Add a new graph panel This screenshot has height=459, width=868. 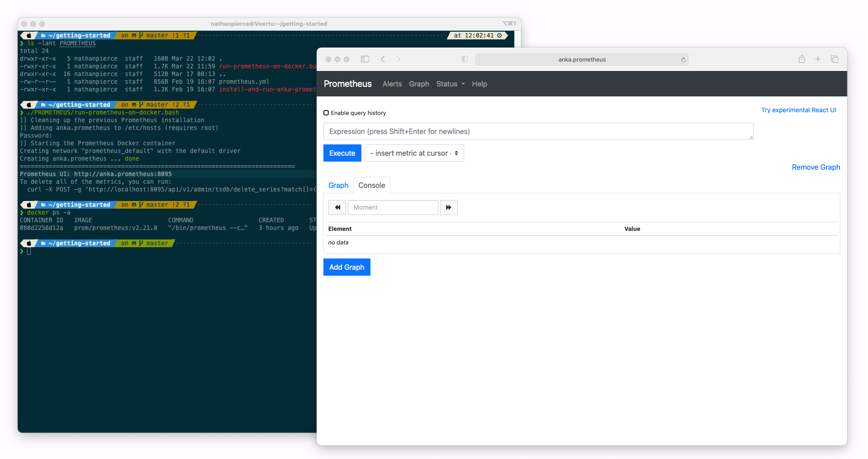coord(346,267)
